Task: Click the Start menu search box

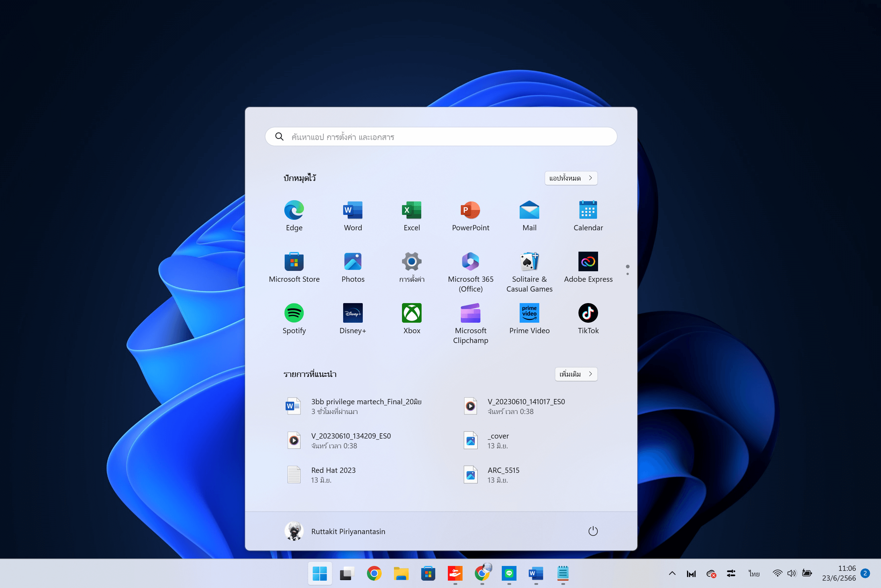Action: (x=441, y=136)
